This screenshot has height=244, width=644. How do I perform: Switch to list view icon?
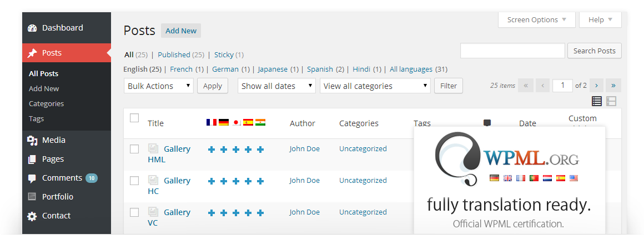click(597, 101)
